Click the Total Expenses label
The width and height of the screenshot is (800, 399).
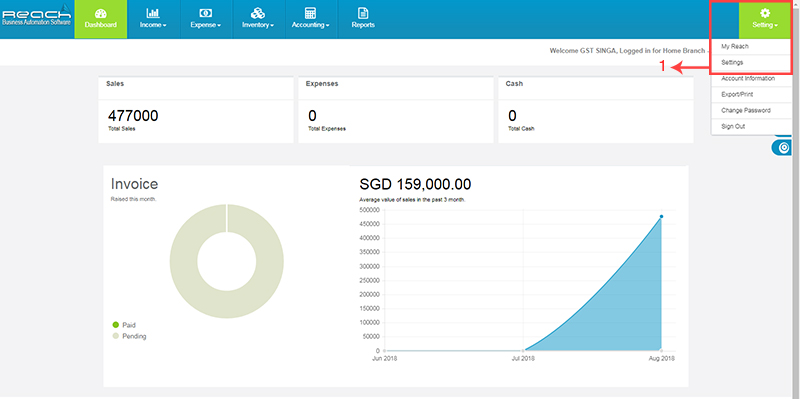point(327,129)
